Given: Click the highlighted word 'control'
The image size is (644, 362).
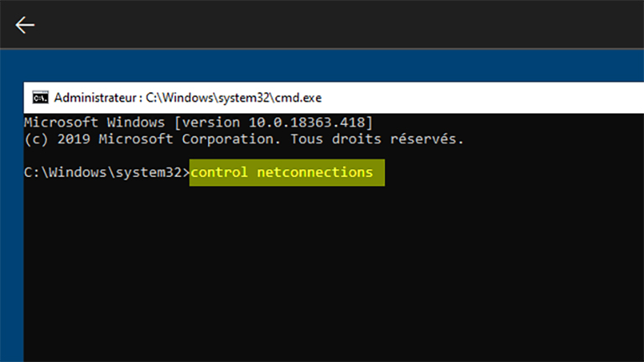Looking at the screenshot, I should (x=220, y=173).
